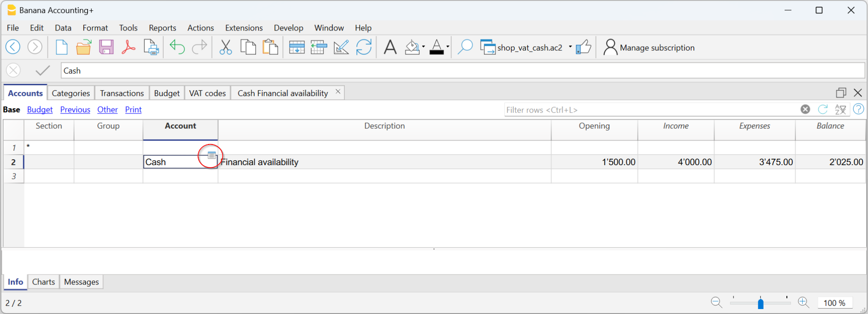The width and height of the screenshot is (868, 314).
Task: Cut the selection with the scissors icon
Action: click(226, 47)
